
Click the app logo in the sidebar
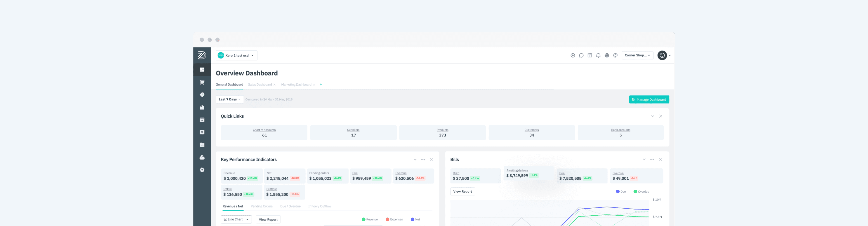click(202, 55)
